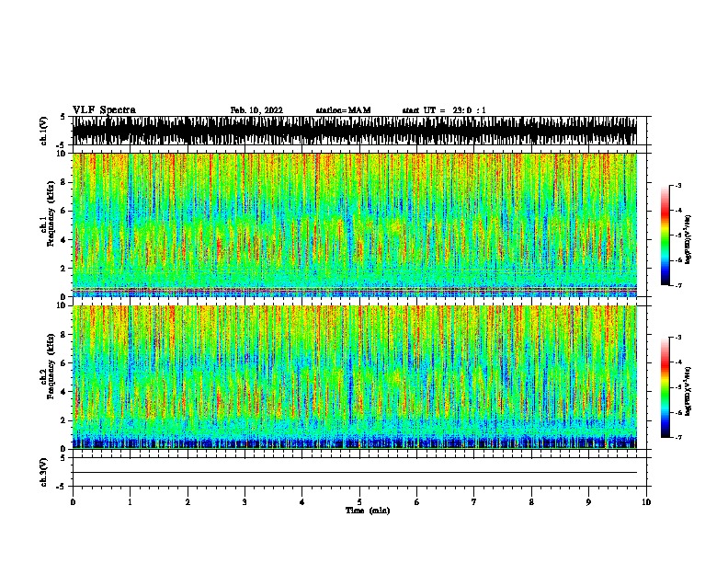Image resolution: width=728 pixels, height=563 pixels.
Task: Click the "-3" tick on the lower color bar
Action: pyautogui.click(x=677, y=338)
